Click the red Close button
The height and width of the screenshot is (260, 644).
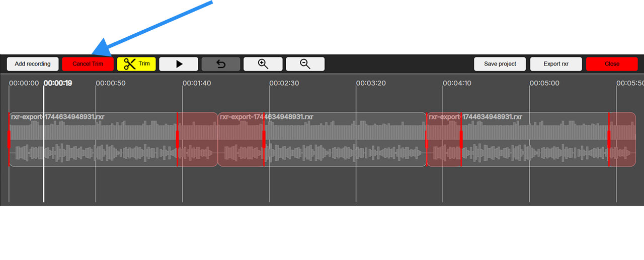(x=612, y=64)
